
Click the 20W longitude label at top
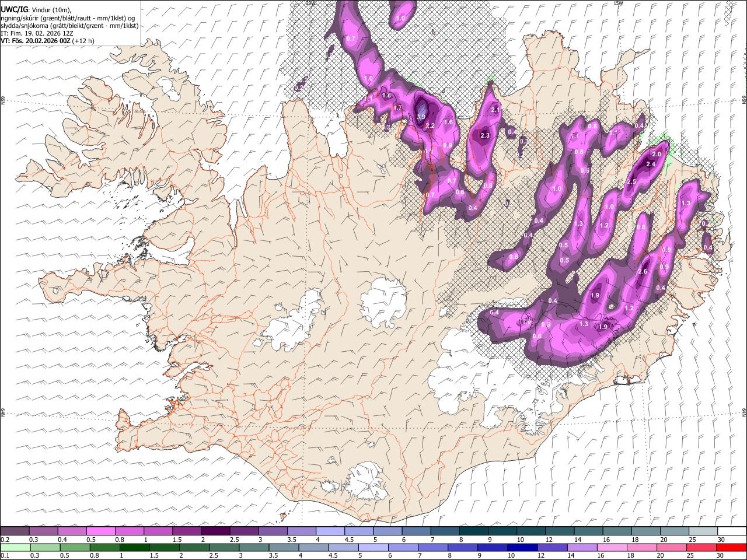(x=310, y=3)
